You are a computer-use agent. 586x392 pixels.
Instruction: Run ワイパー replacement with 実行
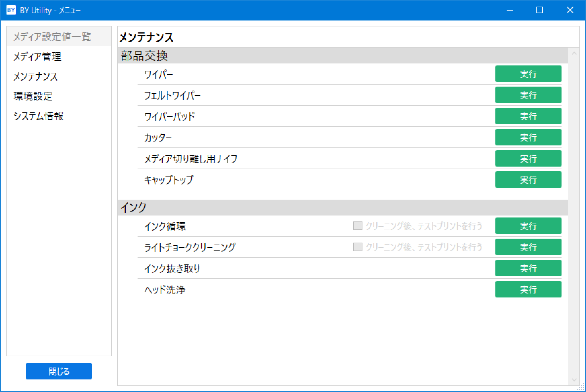point(528,74)
